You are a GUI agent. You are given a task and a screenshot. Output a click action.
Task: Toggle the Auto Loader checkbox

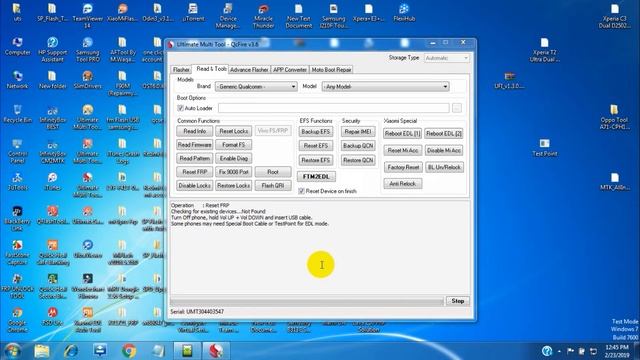pyautogui.click(x=180, y=108)
